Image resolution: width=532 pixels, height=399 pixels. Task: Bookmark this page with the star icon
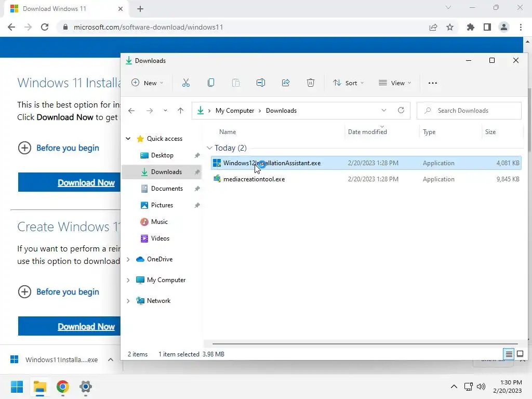point(450,27)
